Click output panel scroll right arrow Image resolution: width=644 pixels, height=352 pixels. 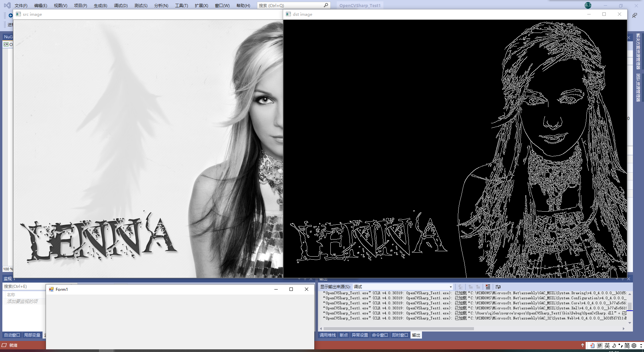tap(624, 329)
